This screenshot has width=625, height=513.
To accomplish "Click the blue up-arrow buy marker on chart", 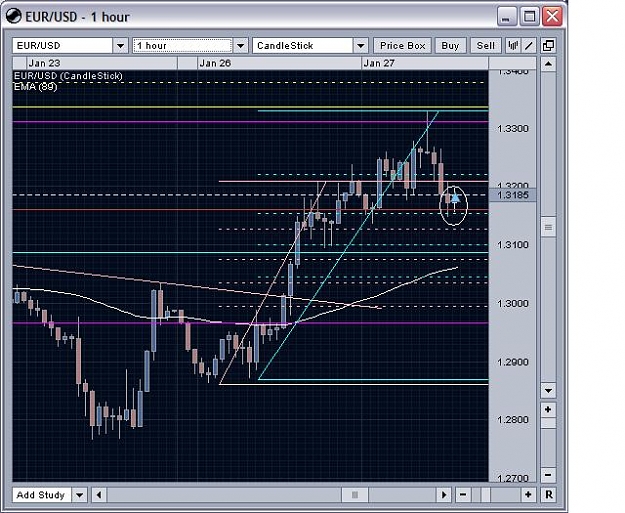I will pyautogui.click(x=455, y=197).
